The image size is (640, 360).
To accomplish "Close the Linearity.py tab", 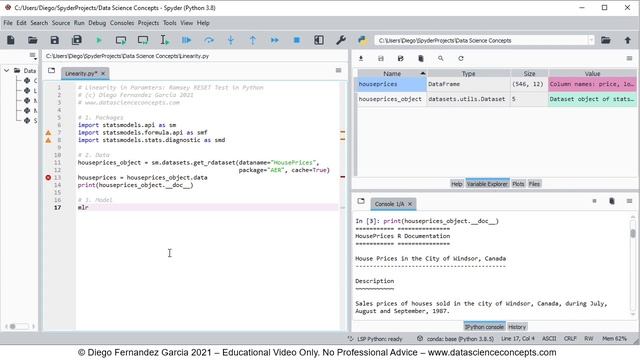I will (x=103, y=73).
